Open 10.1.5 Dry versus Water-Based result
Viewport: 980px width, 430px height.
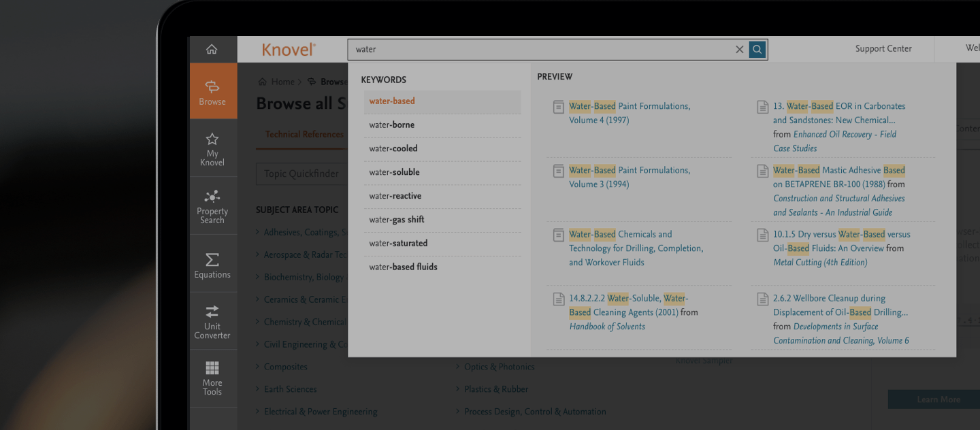(841, 242)
